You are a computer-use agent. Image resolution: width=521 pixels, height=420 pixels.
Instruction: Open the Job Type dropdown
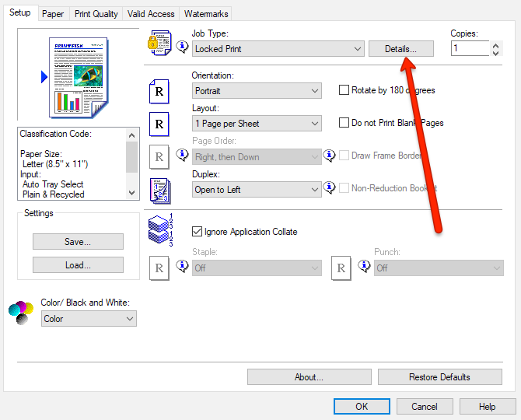278,49
